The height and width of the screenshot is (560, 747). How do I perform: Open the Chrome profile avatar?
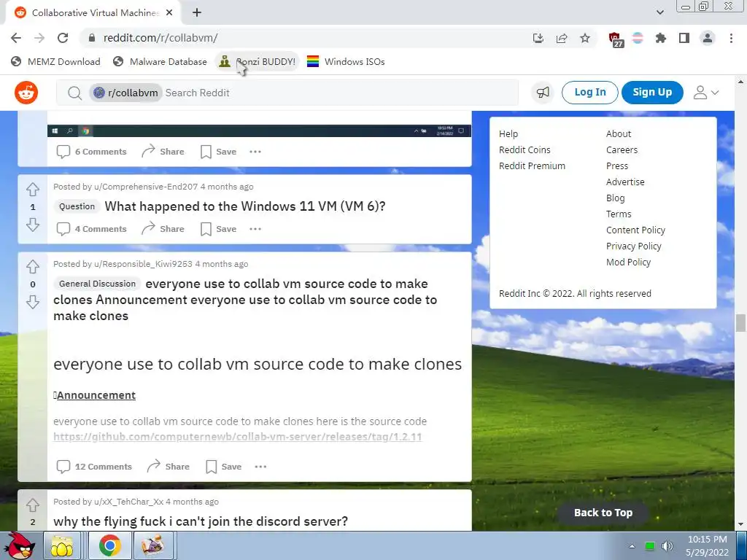coord(708,38)
